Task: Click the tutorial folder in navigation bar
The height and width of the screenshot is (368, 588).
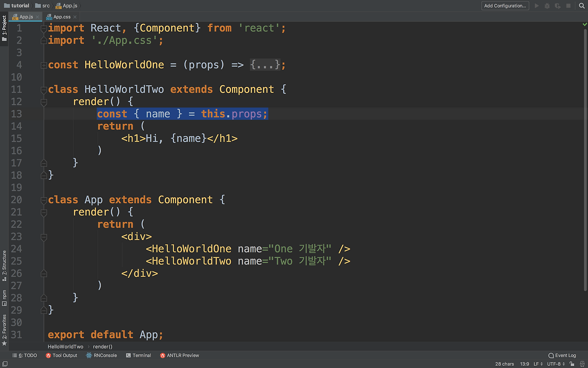Action: point(17,6)
